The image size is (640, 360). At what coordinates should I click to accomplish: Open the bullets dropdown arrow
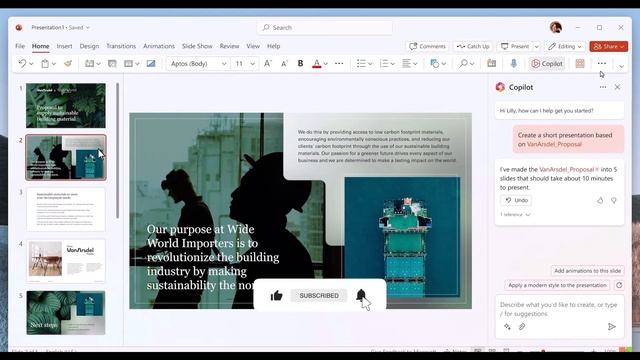point(370,64)
